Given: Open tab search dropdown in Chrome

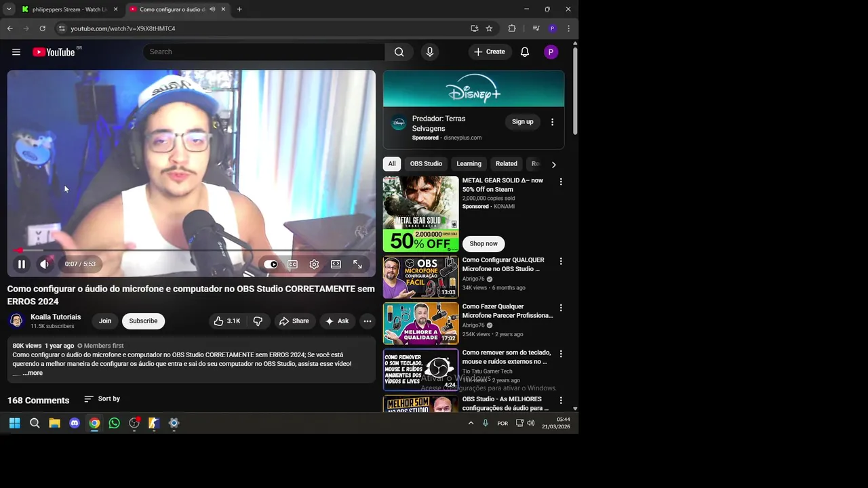Looking at the screenshot, I should [x=9, y=9].
